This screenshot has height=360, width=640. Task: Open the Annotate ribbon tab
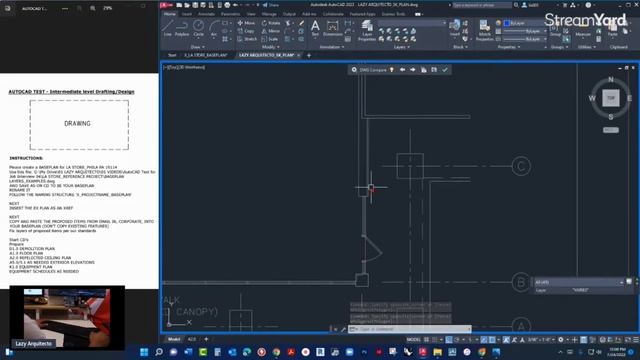[x=206, y=14]
